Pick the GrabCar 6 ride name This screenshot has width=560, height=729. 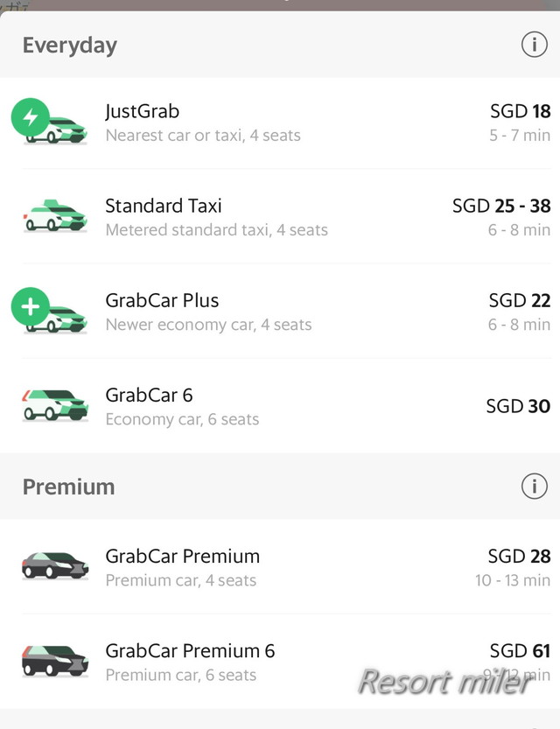point(149,395)
